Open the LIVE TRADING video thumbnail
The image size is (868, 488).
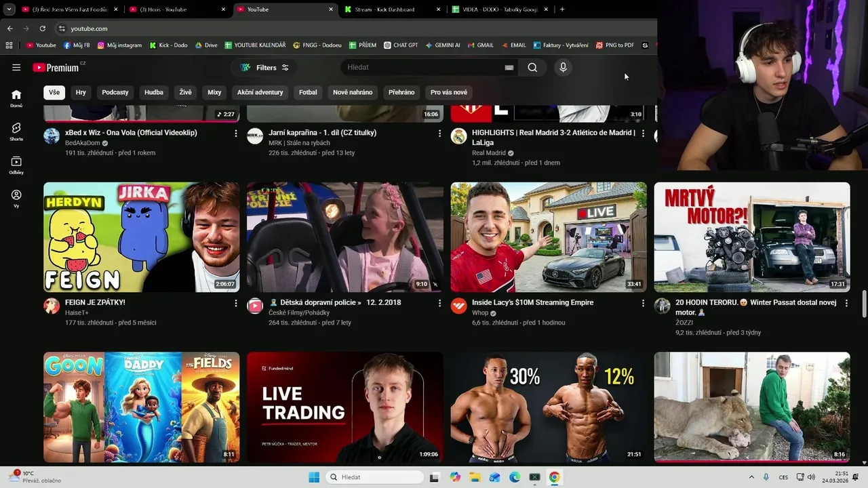pyautogui.click(x=345, y=407)
